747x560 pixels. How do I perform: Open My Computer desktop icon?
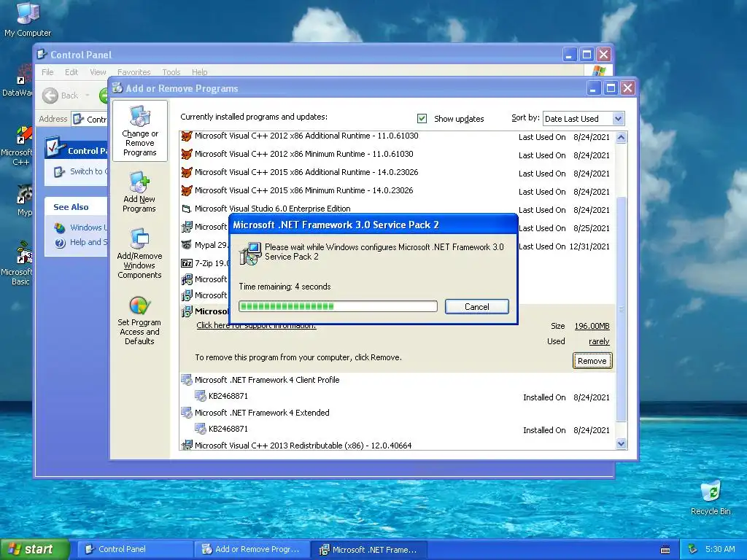(28, 19)
